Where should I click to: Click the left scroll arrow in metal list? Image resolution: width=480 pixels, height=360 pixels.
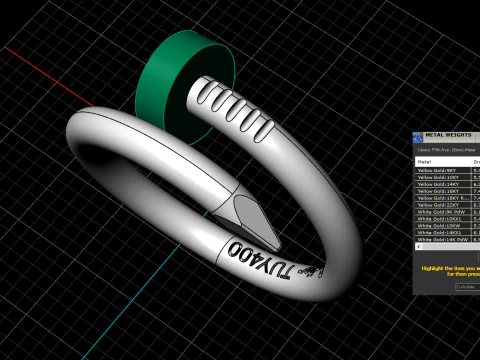coord(419,246)
